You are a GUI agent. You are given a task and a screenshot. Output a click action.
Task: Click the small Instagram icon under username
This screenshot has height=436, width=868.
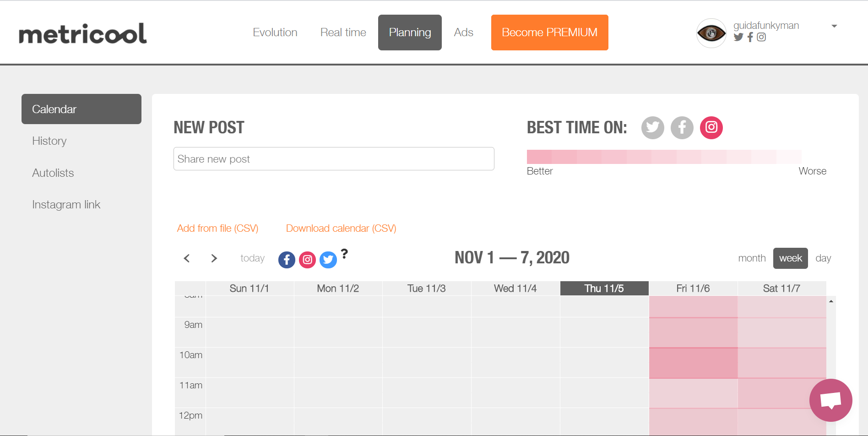(x=761, y=37)
